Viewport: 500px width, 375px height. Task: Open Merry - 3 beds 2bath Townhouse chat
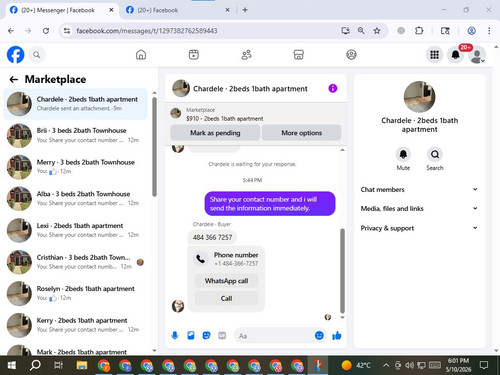[75, 167]
